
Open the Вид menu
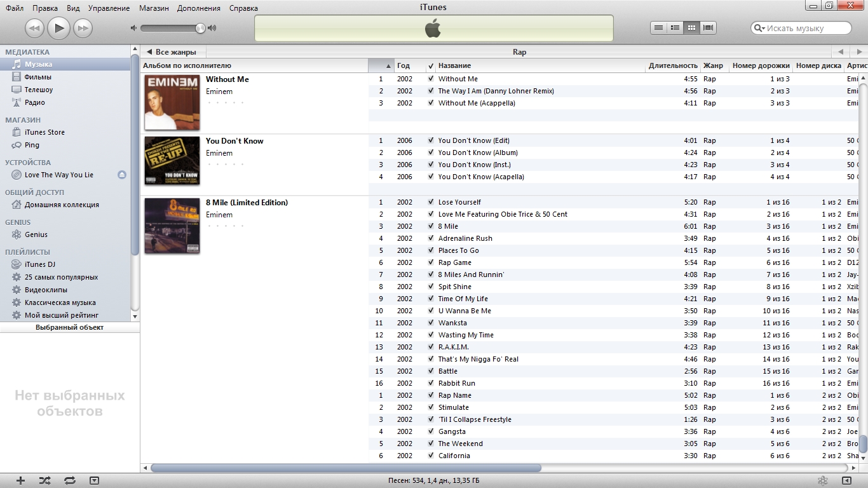click(73, 8)
